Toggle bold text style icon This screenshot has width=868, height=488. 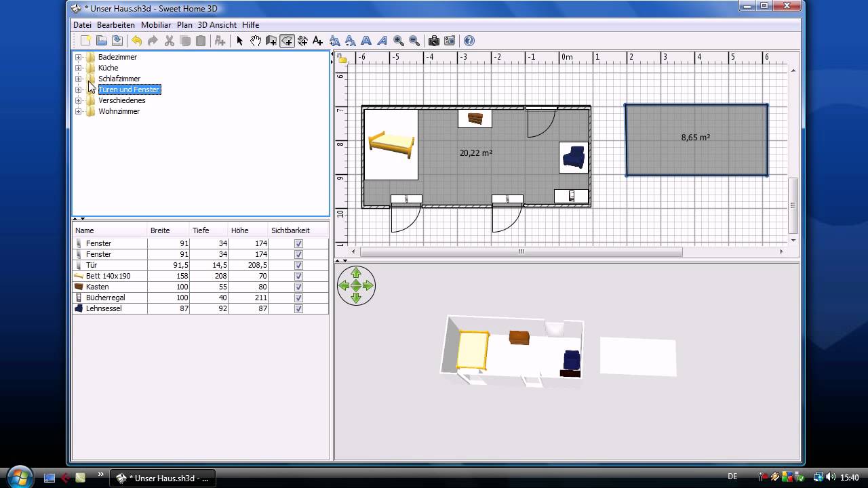click(x=366, y=41)
